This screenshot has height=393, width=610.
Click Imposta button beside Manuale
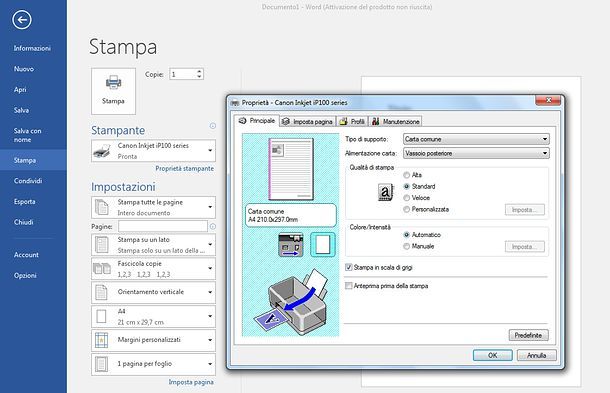click(525, 247)
